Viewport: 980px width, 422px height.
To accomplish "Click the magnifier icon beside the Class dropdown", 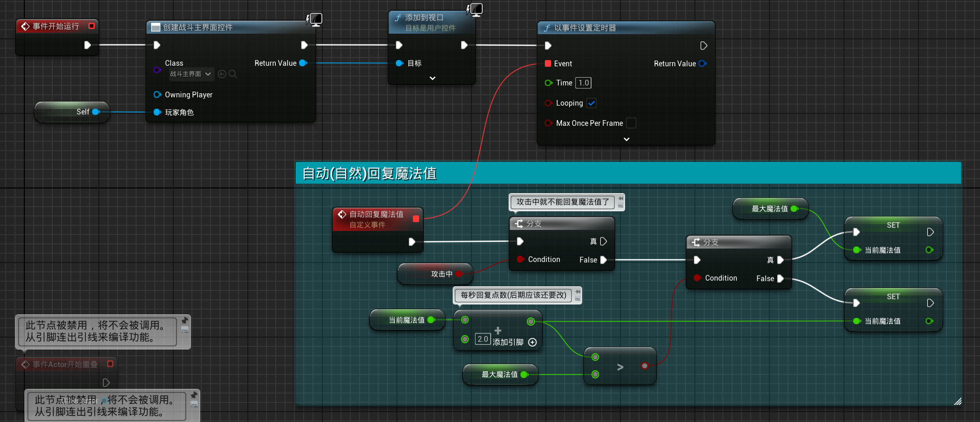I will [233, 74].
